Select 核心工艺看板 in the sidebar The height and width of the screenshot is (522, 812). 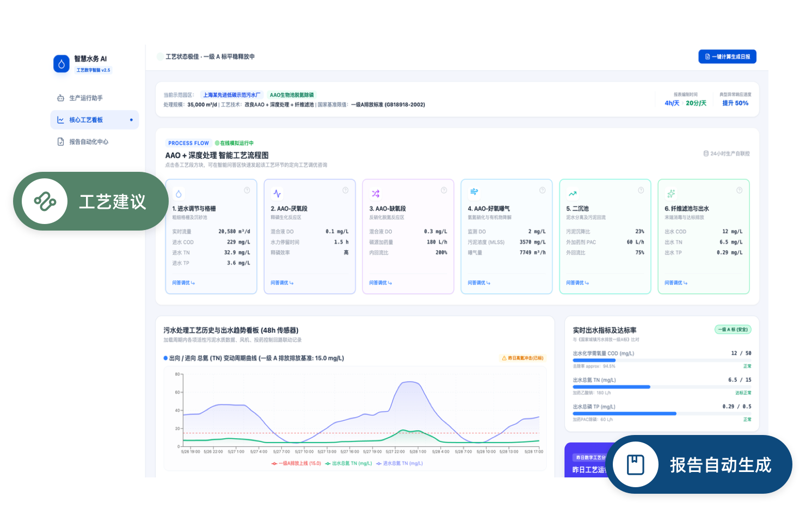[95, 120]
